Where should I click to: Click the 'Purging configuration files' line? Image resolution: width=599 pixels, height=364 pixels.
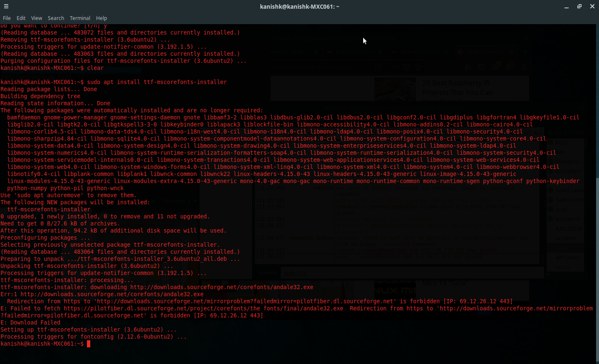[124, 61]
